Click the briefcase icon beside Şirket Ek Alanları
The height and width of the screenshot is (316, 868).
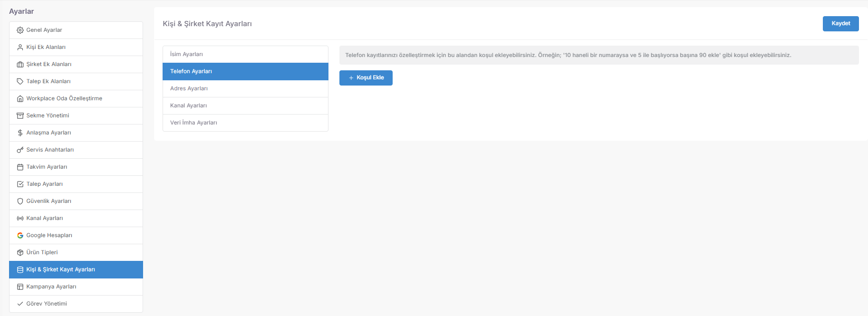(x=20, y=64)
